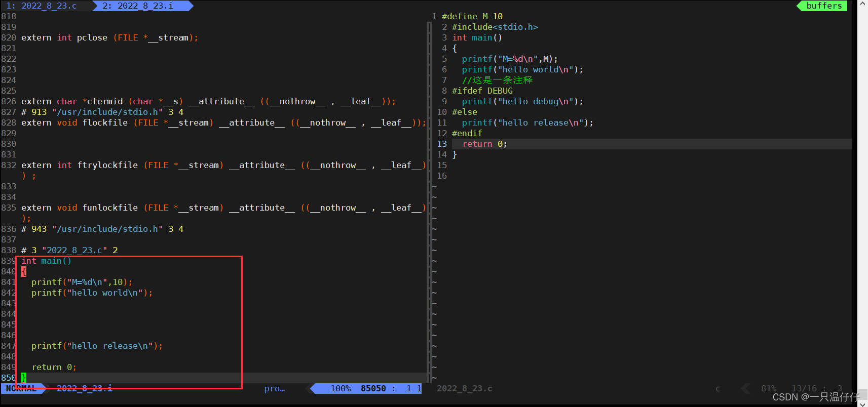Click the printf("hello debug\n") line
868x407 pixels.
pos(522,101)
